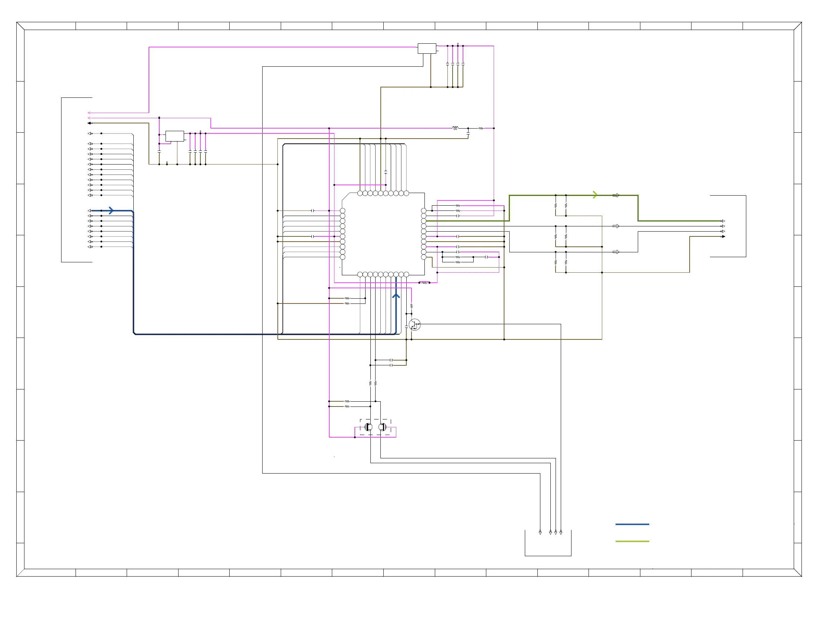Click the center of the large square IC chip

383,234
